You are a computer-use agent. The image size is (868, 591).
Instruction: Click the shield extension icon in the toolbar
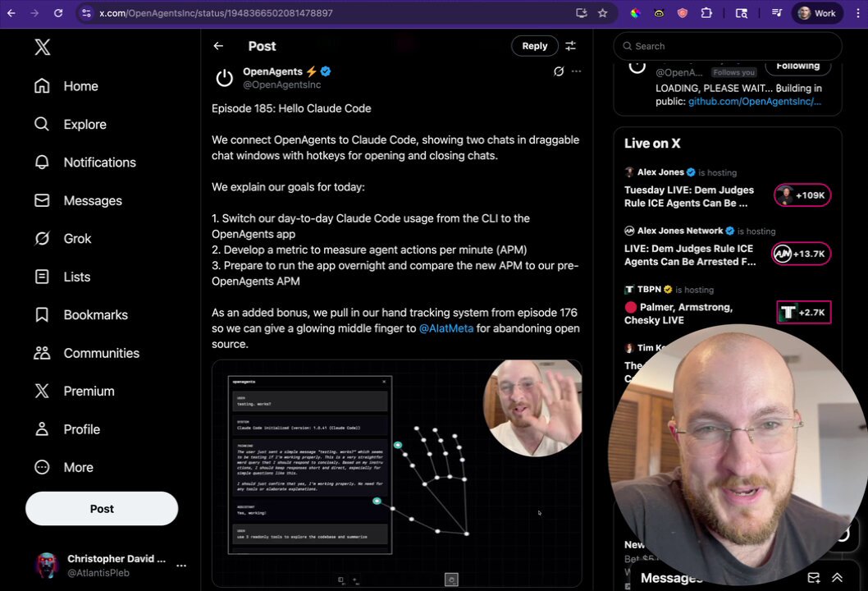(x=683, y=13)
